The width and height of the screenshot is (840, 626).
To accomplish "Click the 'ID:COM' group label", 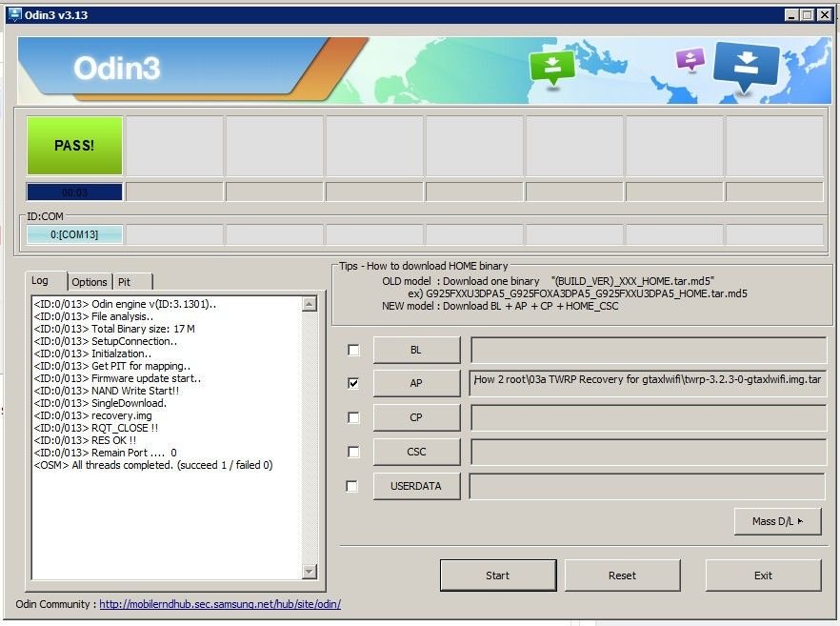I will (x=45, y=216).
